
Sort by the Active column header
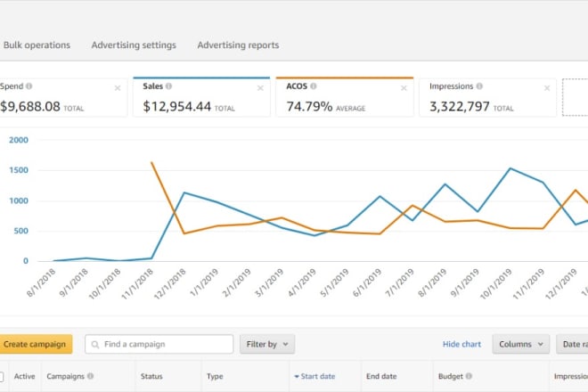pos(24,376)
